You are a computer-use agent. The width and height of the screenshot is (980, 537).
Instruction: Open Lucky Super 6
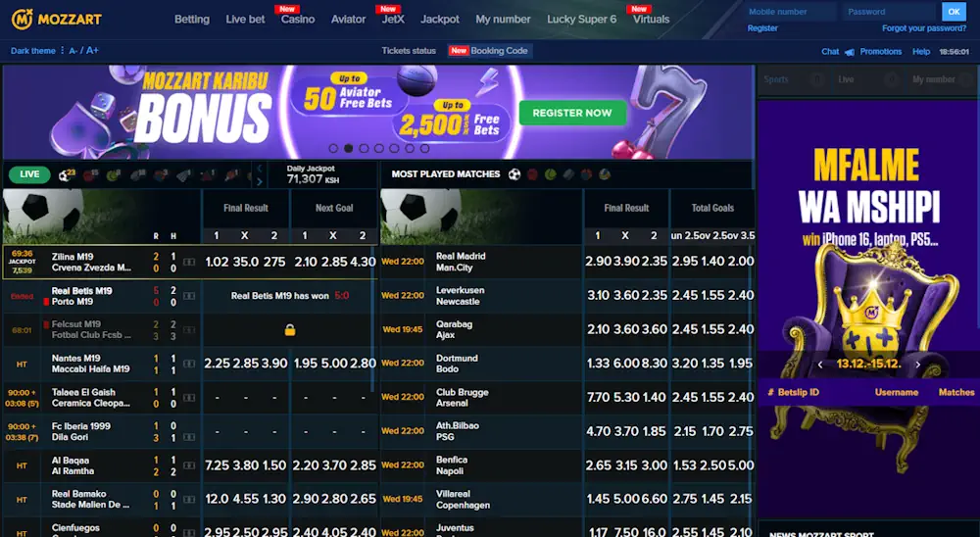pos(581,20)
